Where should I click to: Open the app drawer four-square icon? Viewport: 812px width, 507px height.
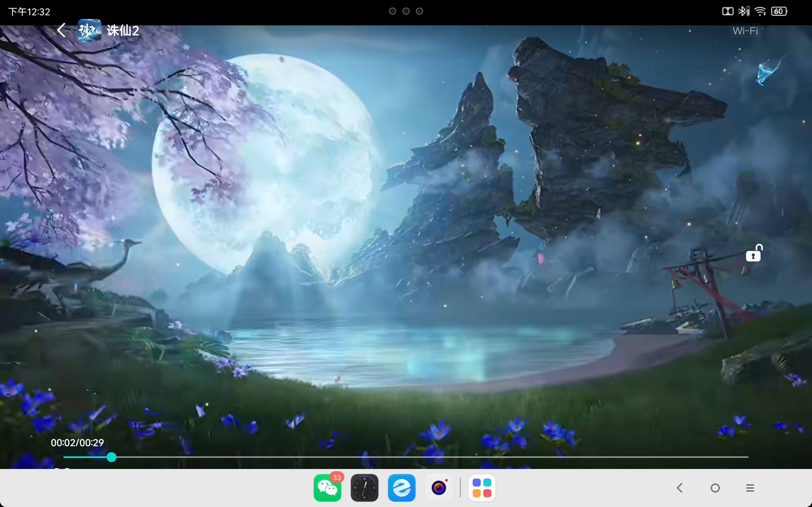tap(482, 488)
